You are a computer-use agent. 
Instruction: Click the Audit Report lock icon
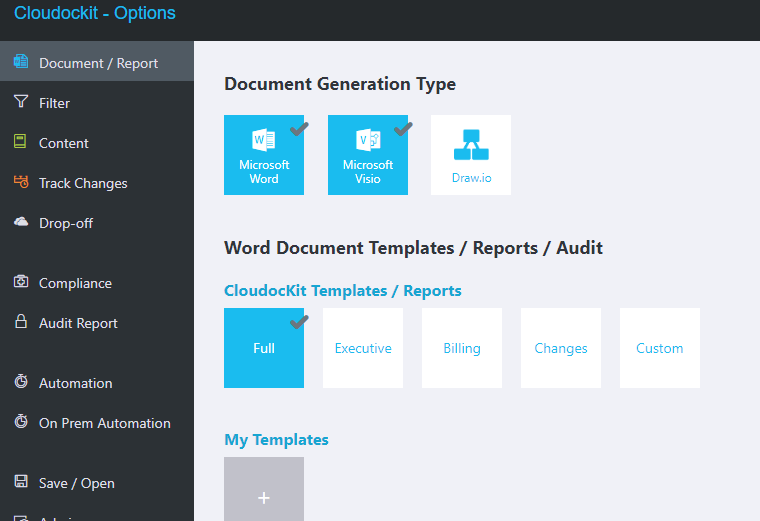(21, 321)
